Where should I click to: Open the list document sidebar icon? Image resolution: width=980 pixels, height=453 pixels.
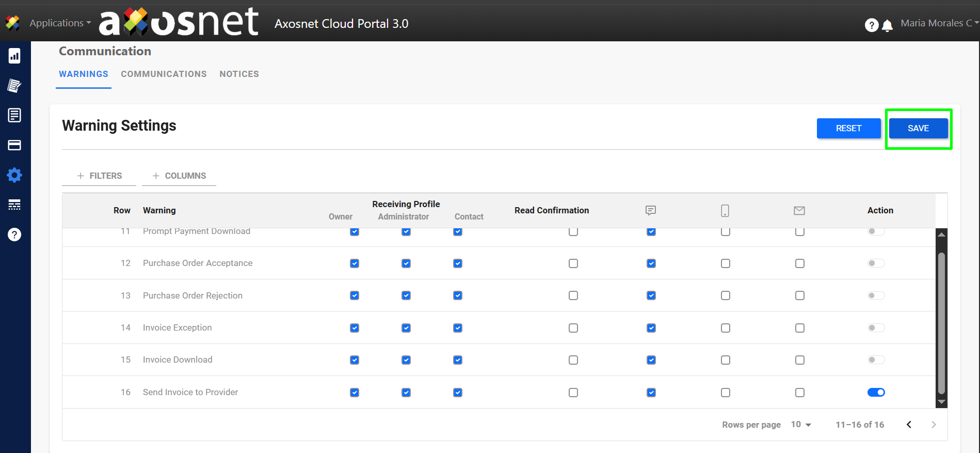[14, 115]
